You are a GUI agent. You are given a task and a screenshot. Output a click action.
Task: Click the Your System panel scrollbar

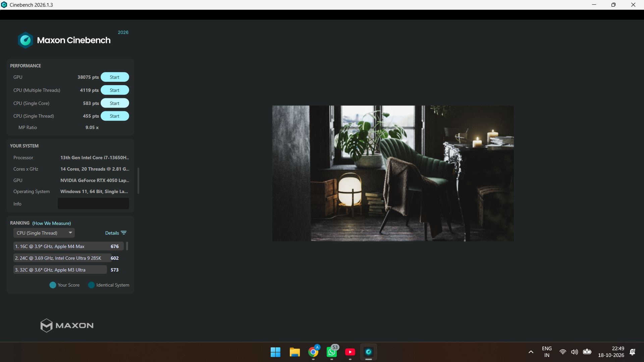138,181
